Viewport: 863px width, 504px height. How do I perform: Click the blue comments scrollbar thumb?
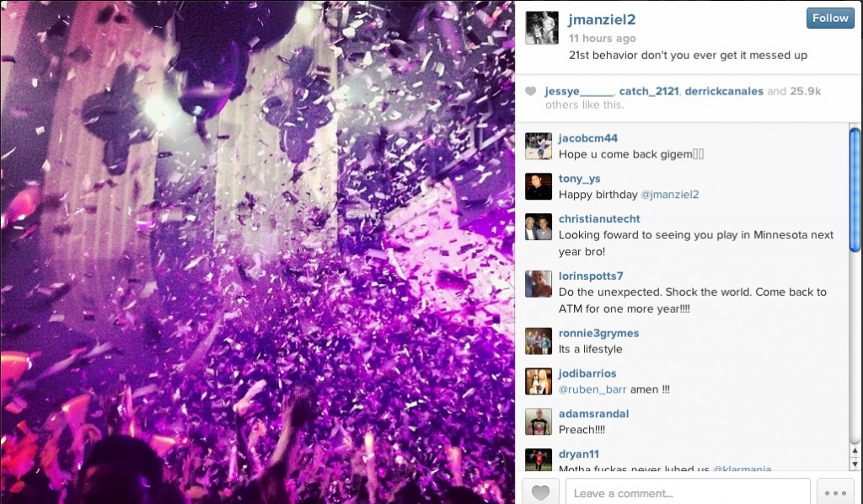tap(855, 190)
